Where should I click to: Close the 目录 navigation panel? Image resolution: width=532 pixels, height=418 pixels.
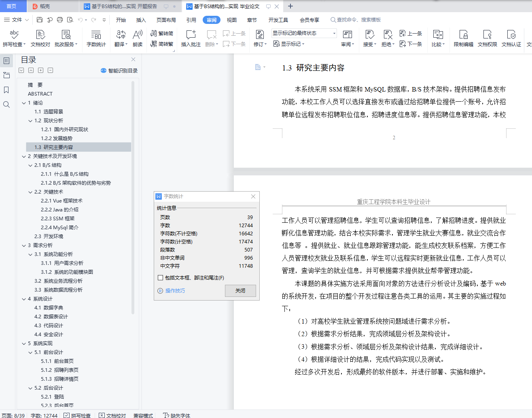point(133,60)
